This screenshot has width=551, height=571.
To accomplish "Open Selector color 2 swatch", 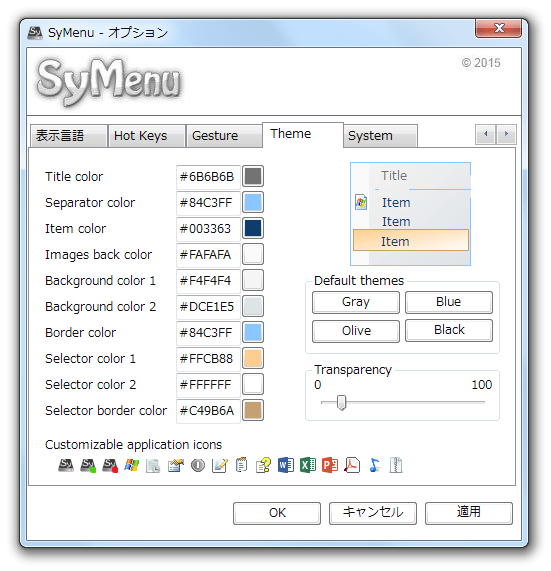I will point(253,384).
